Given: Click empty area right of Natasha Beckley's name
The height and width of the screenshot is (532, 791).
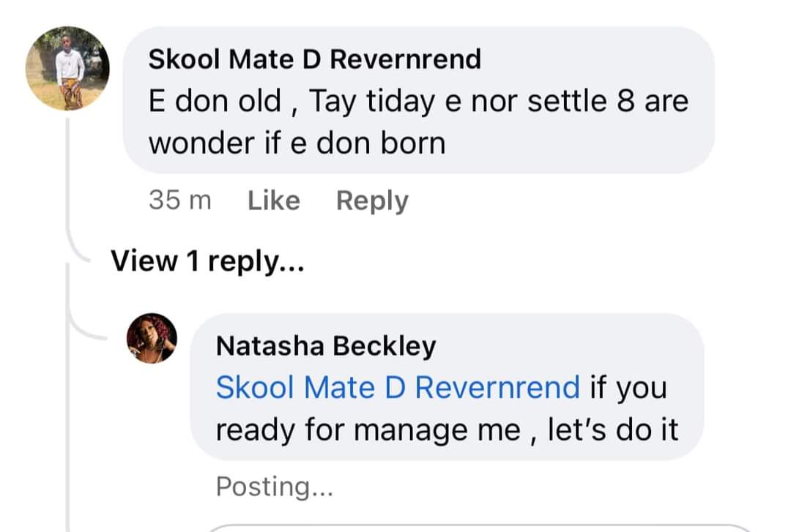Looking at the screenshot, I should point(571,346).
